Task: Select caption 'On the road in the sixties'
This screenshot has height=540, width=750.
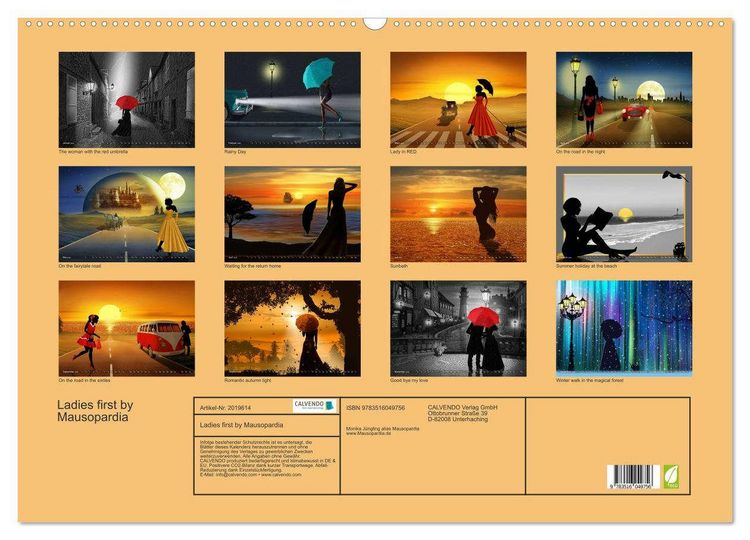Action: [x=84, y=380]
